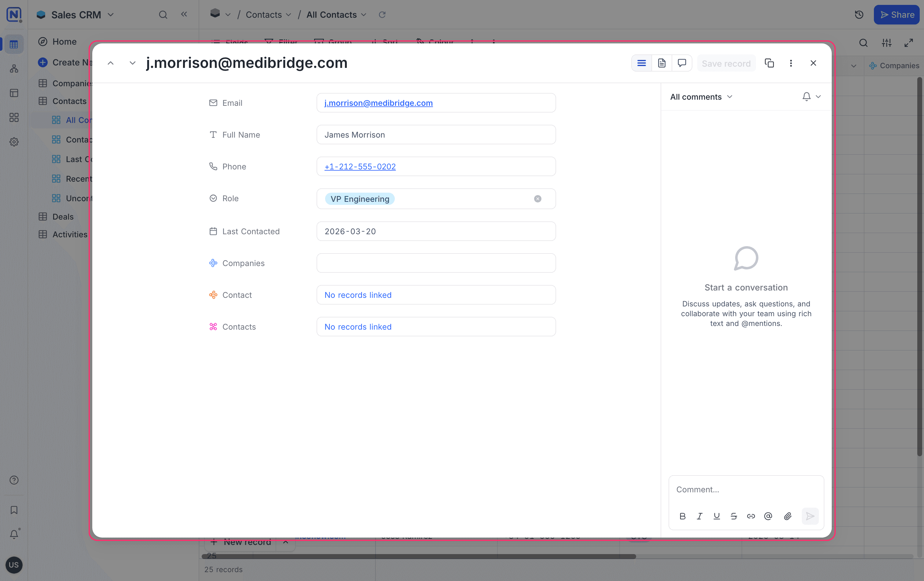Open the All comments filter dropdown
Image resolution: width=924 pixels, height=581 pixels.
[701, 97]
